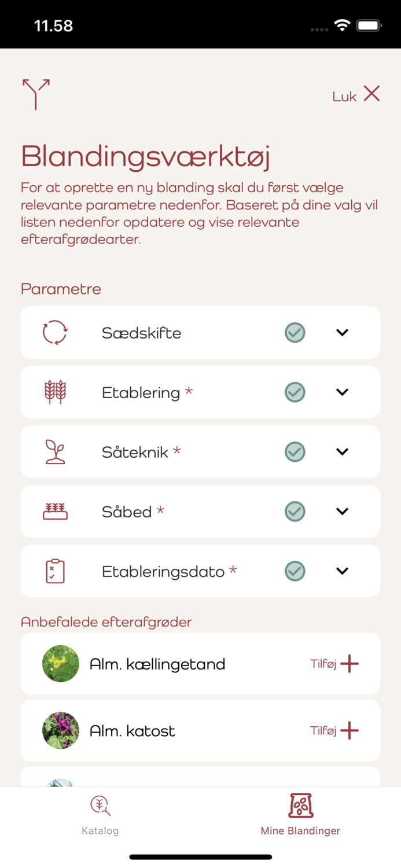Click the seedbed icon beside Såbed

(x=55, y=511)
